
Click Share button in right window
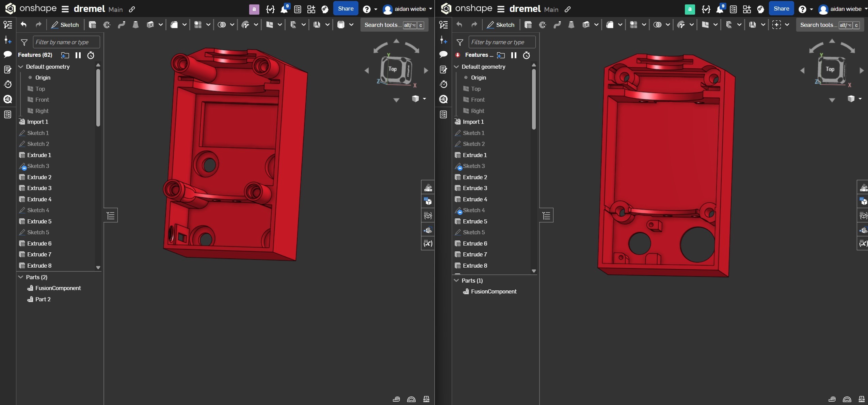click(781, 9)
